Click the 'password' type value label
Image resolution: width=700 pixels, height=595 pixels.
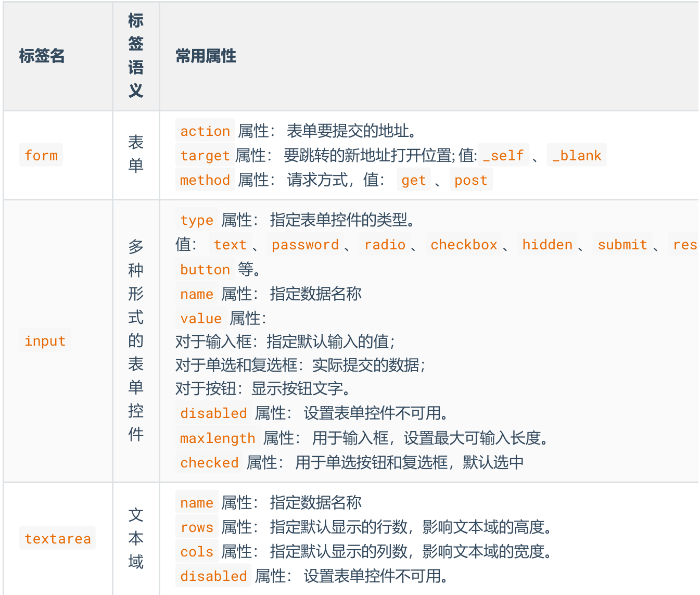[305, 245]
